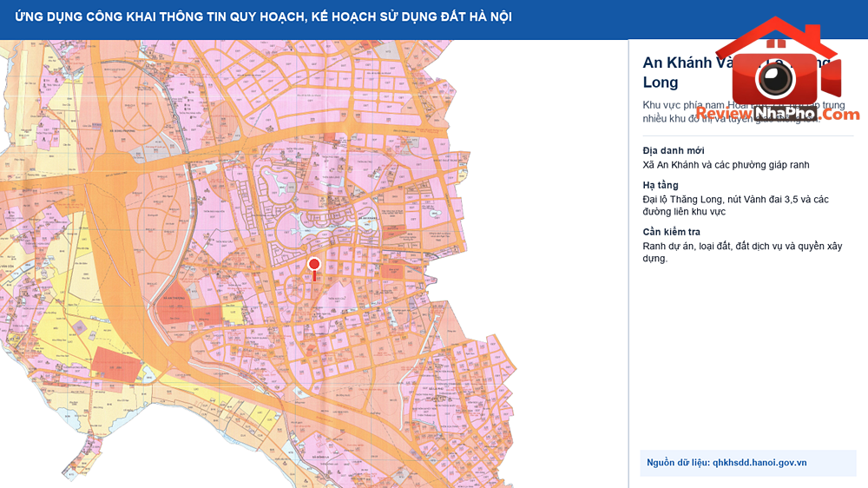Click the Hạ tầng label
The width and height of the screenshot is (868, 488).
pos(661,185)
